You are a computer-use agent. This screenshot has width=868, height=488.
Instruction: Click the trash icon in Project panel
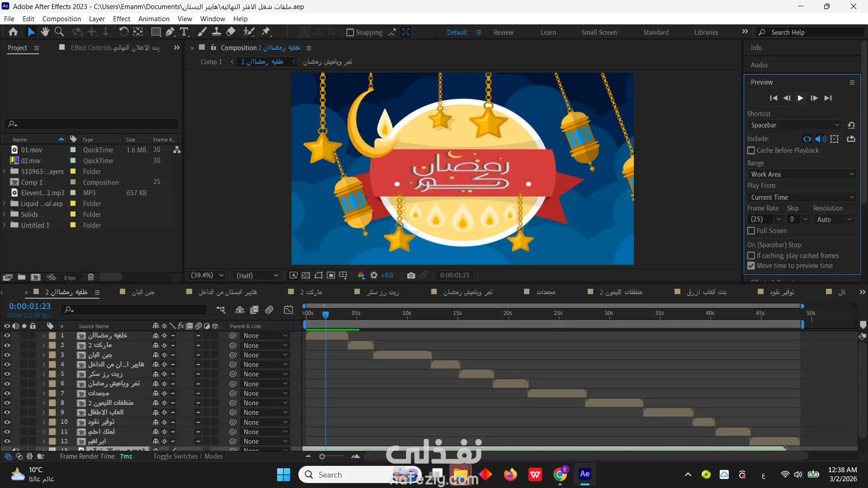coord(90,277)
